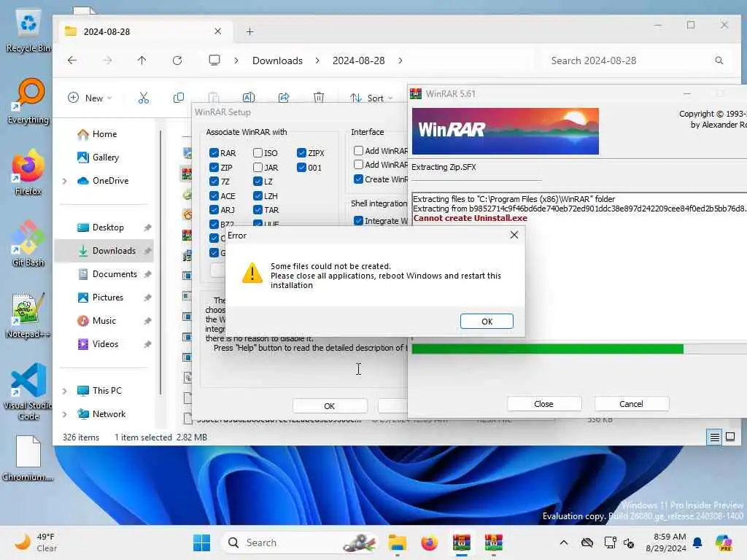
Task: Expand the OneDrive tree node
Action: coord(65,181)
